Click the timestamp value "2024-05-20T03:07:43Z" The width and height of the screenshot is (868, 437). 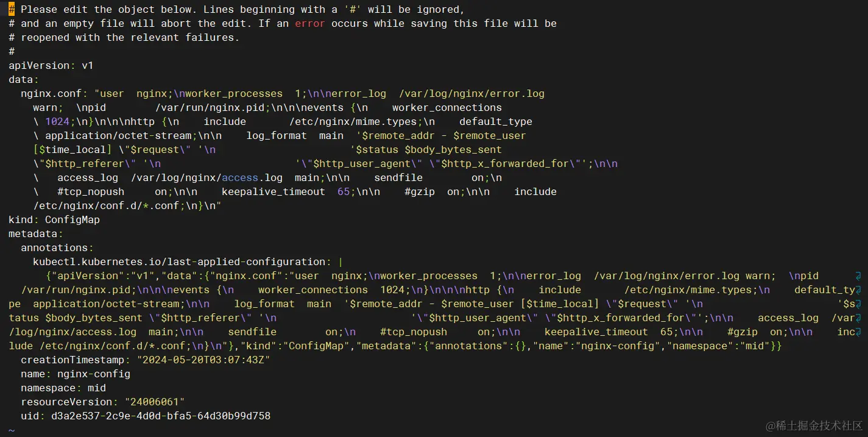tap(203, 360)
